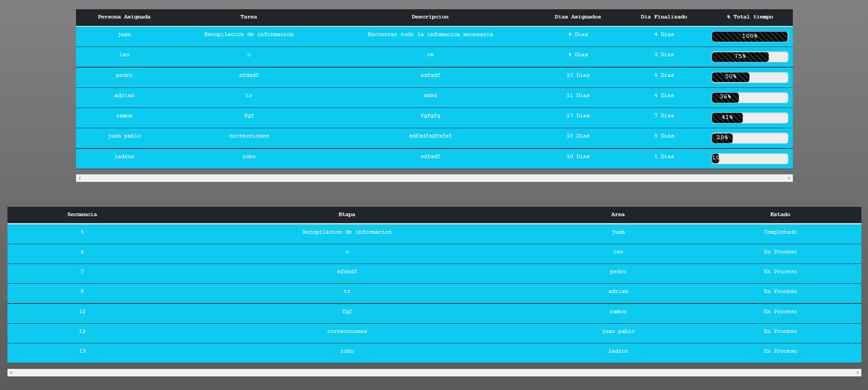This screenshot has height=390, width=868.
Task: Click the progress bar in ladron's row
Action: (x=750, y=159)
